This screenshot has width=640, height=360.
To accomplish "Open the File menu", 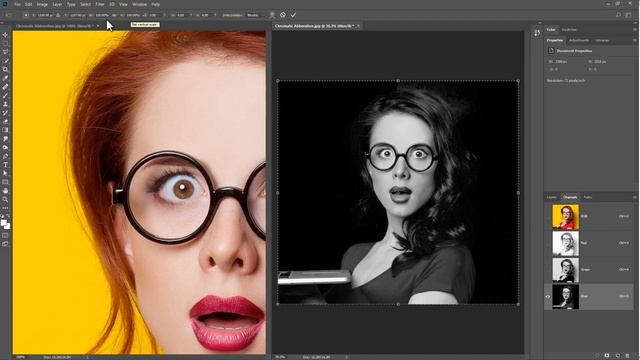I will click(x=17, y=4).
